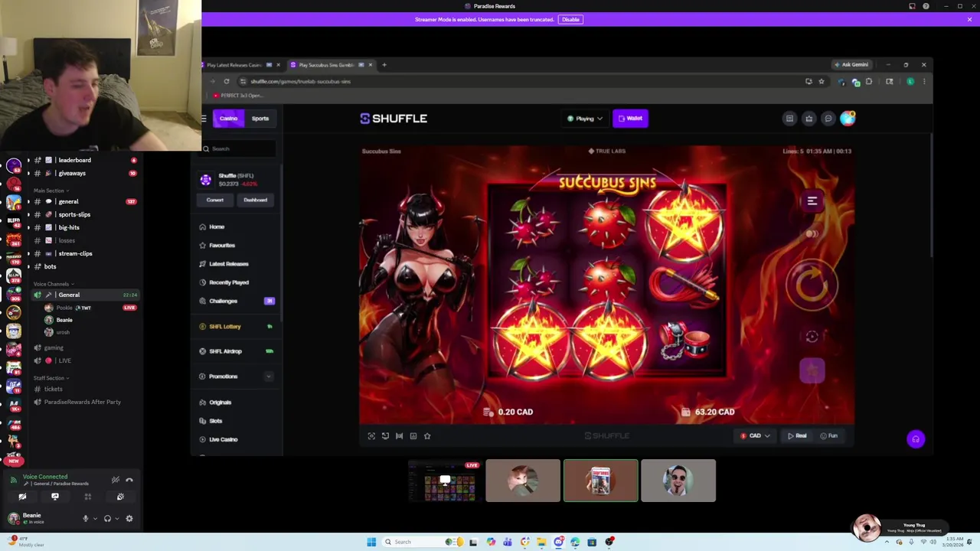This screenshot has width=980, height=551.
Task: Click the Convert button for SHFL
Action: coord(214,201)
